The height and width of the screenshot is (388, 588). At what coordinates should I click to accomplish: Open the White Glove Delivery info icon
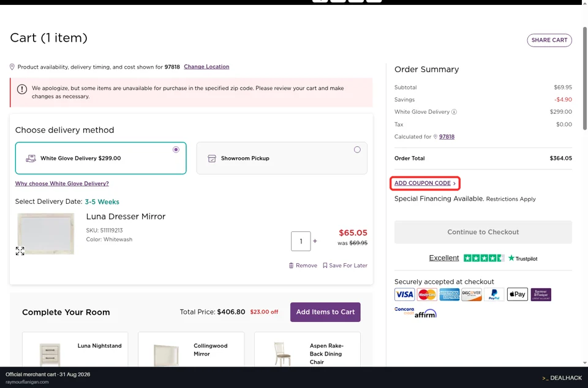pos(454,112)
